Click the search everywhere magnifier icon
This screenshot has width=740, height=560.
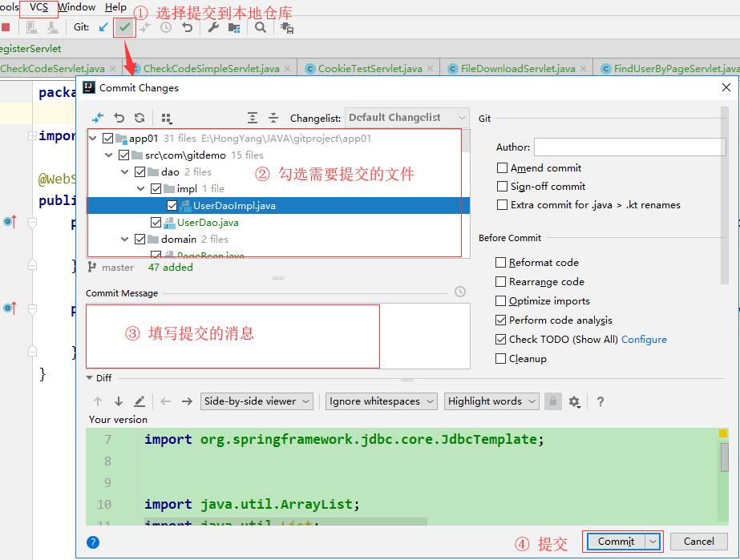coord(261,27)
